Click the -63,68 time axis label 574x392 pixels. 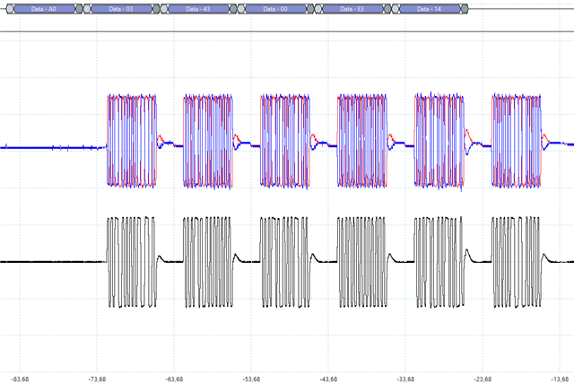click(x=174, y=379)
